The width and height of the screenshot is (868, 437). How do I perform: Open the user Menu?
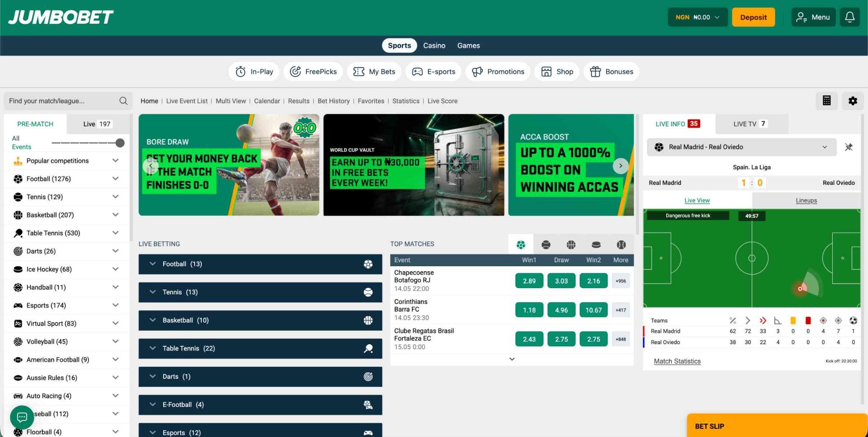click(x=813, y=17)
